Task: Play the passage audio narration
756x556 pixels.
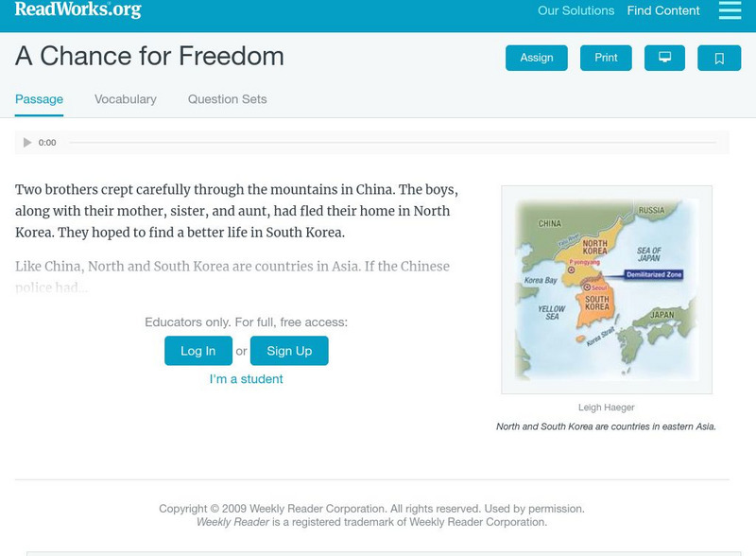Action: tap(27, 142)
